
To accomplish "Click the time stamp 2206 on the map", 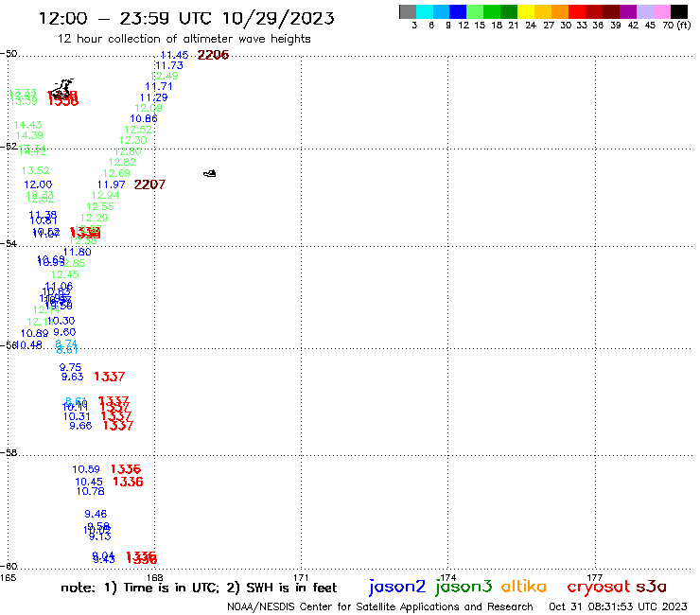I will pos(213,55).
